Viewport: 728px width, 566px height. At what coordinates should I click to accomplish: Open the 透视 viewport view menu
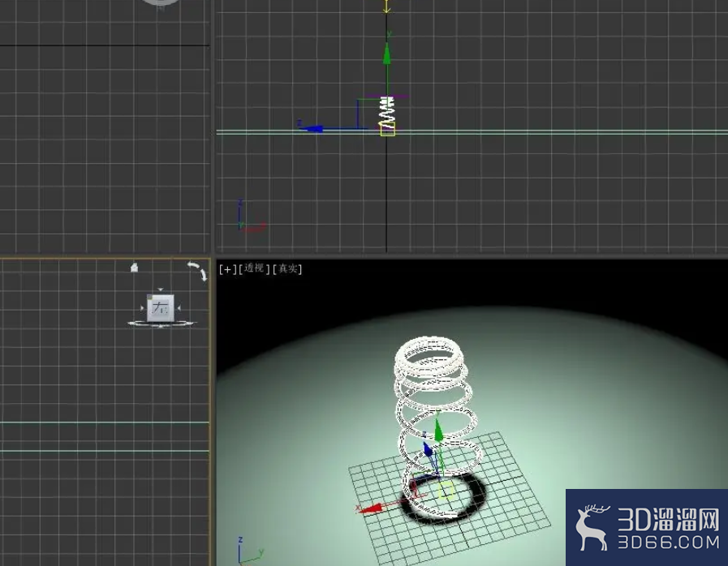coord(254,268)
